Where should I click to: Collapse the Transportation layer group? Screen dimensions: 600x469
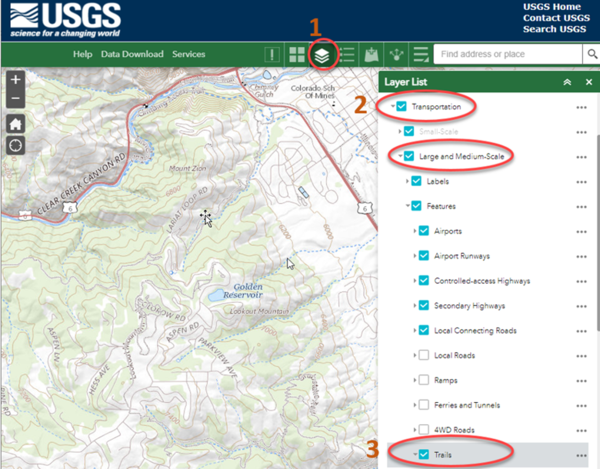pyautogui.click(x=391, y=107)
